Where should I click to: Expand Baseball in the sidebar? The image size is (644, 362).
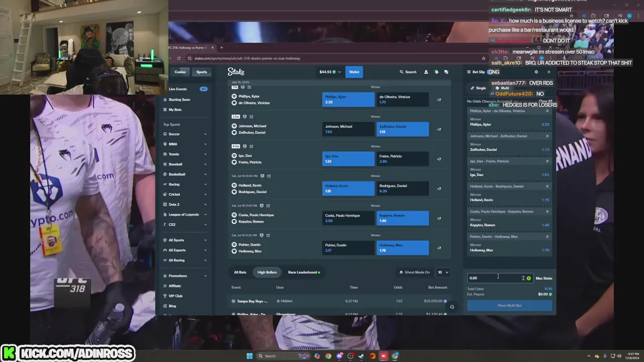[205, 164]
